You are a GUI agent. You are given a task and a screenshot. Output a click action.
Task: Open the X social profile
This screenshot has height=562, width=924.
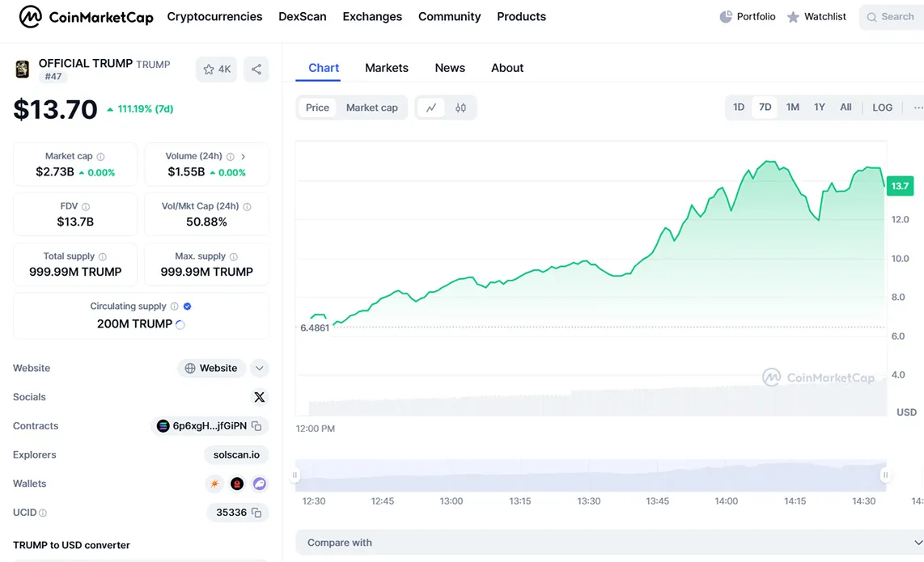(x=259, y=397)
